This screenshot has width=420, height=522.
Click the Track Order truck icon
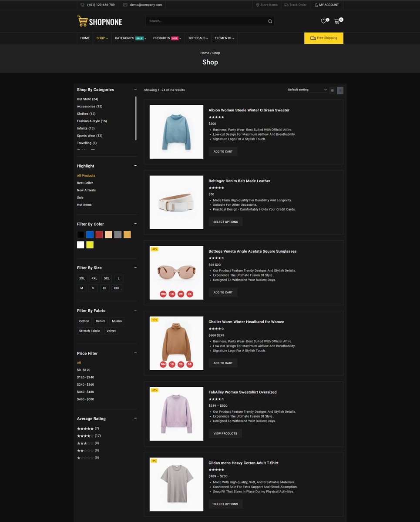tap(286, 5)
